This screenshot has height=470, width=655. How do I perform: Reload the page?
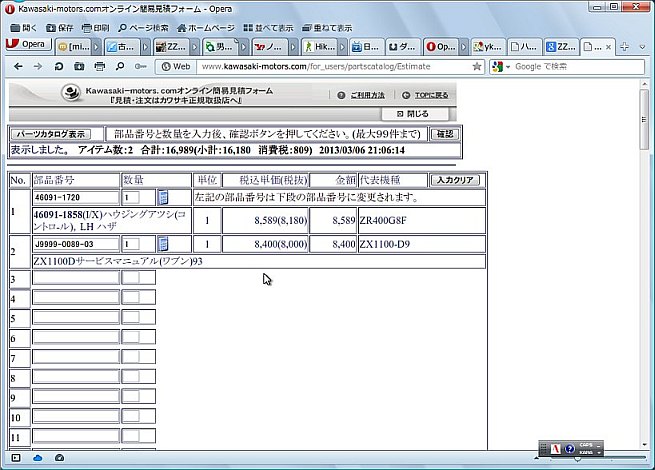click(x=58, y=66)
